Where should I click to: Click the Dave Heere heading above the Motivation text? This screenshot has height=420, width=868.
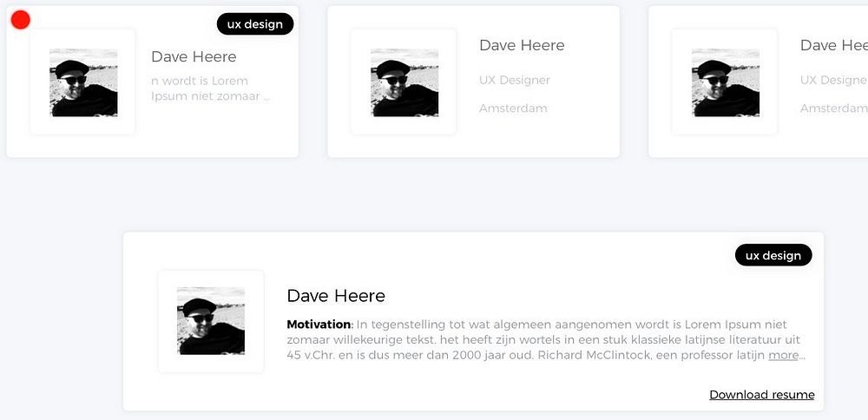click(x=336, y=296)
